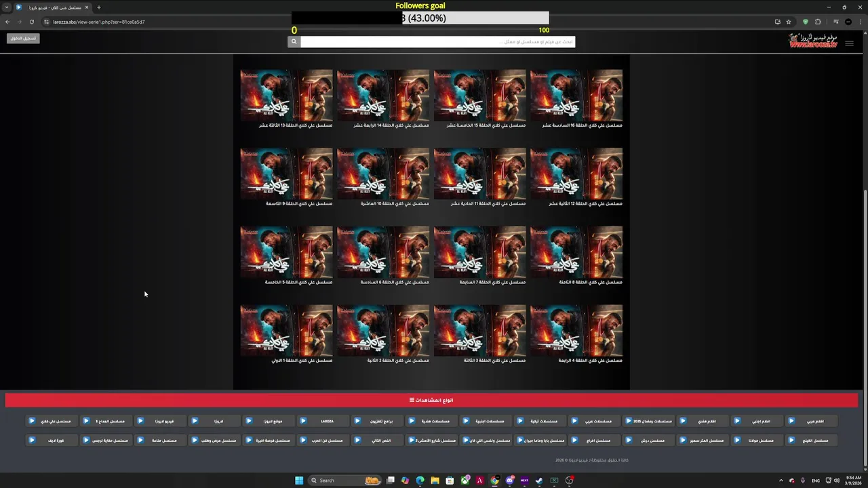
Task: Click the Arozza TV site logo
Action: [812, 41]
